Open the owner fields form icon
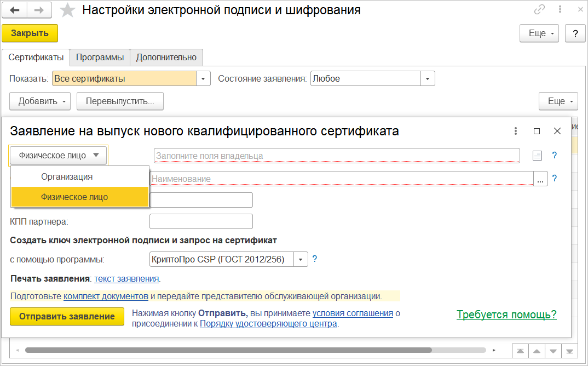The image size is (588, 366). (538, 156)
